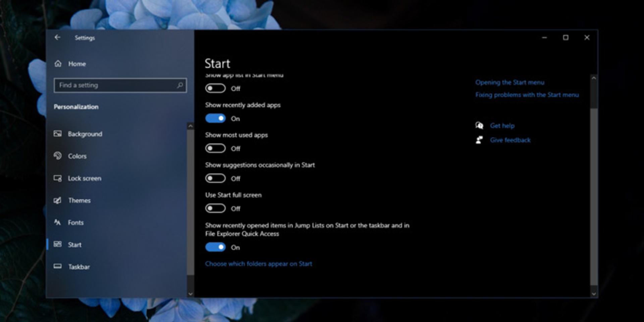Click main pane scrollbar down arrow
Viewport: 644px width, 322px height.
point(594,294)
